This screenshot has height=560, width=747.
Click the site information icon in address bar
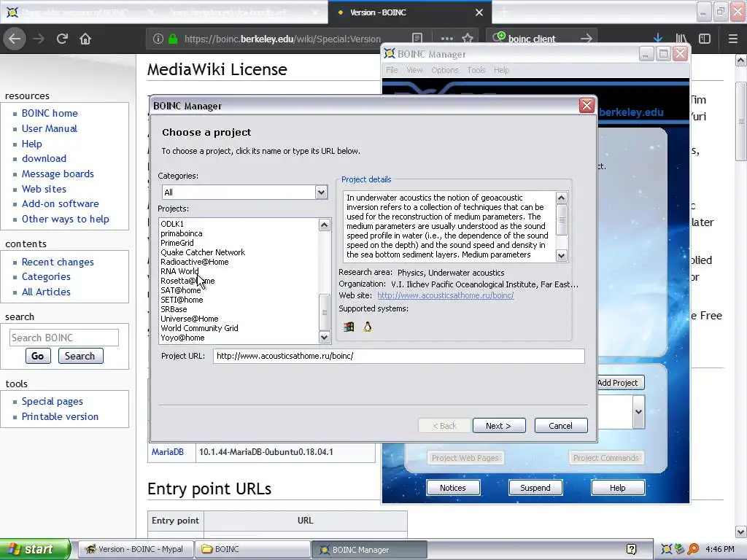(x=158, y=39)
